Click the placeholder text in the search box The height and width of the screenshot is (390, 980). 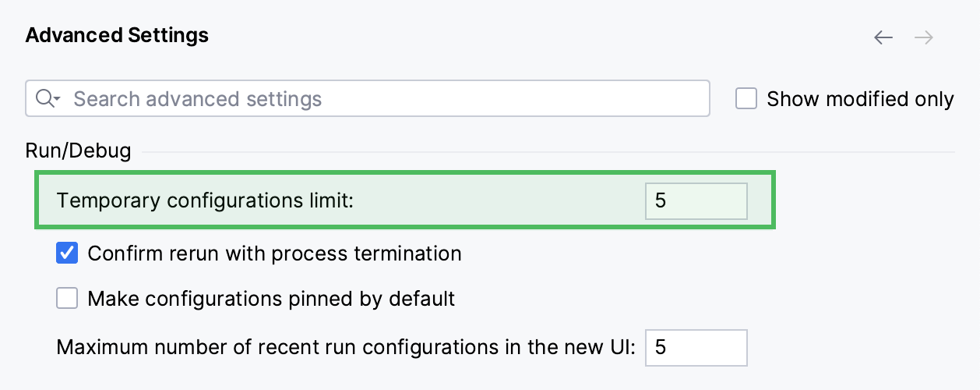coord(197,99)
